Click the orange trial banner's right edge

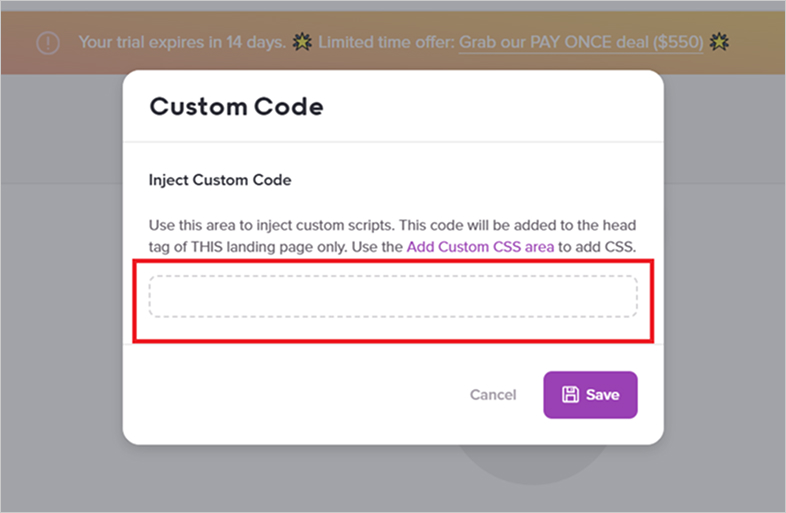(x=765, y=43)
